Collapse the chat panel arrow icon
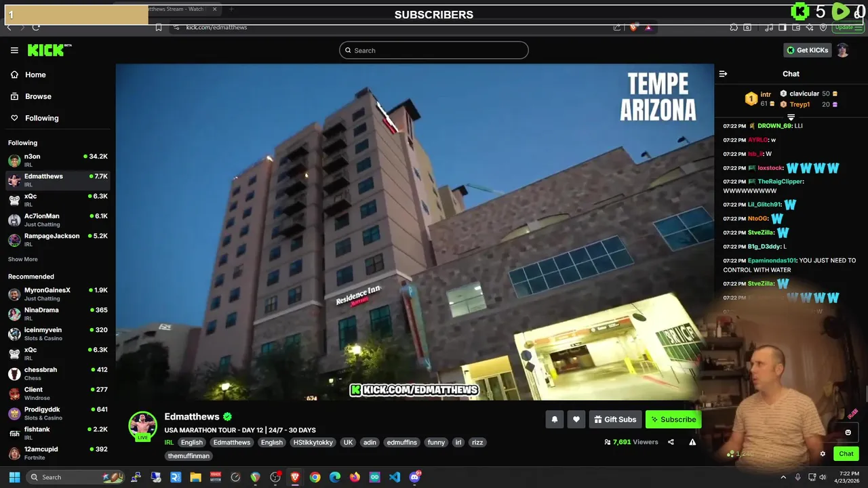This screenshot has width=868, height=488. point(723,74)
